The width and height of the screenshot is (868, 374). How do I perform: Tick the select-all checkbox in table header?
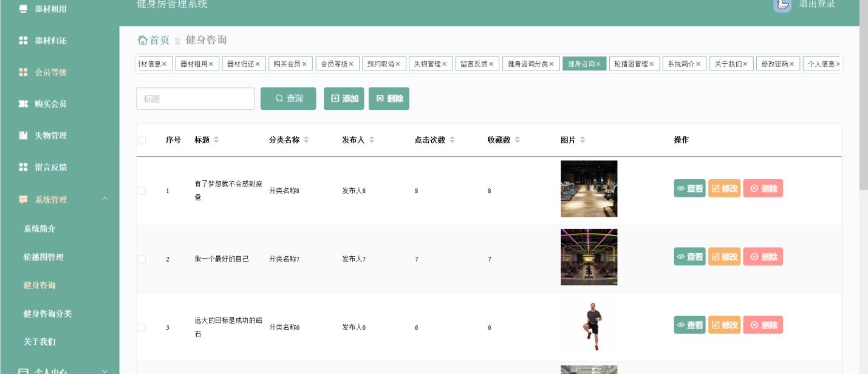pos(142,140)
